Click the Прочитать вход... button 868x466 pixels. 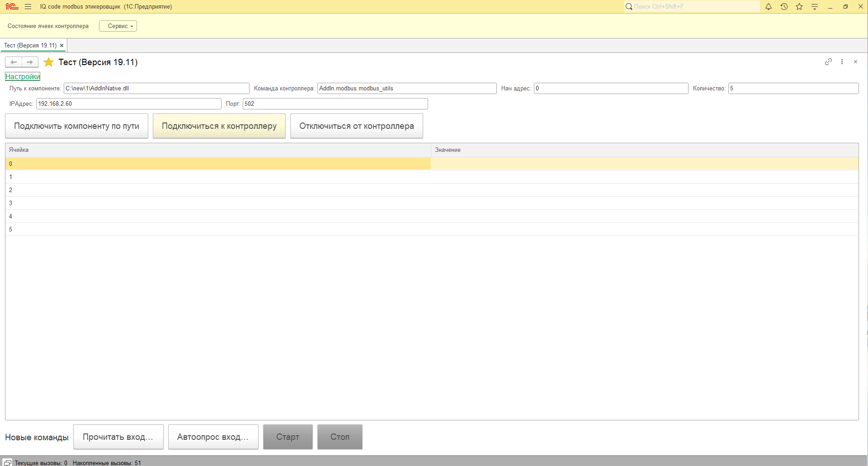(x=118, y=437)
